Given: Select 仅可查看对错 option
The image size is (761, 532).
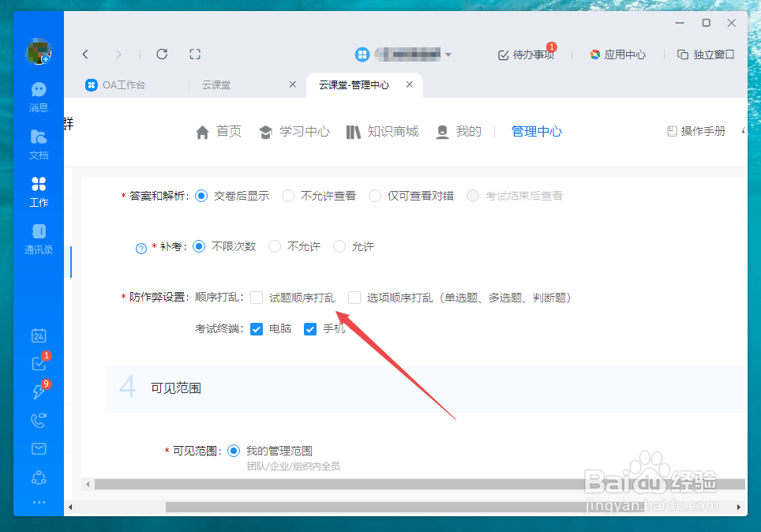Looking at the screenshot, I should [x=375, y=196].
